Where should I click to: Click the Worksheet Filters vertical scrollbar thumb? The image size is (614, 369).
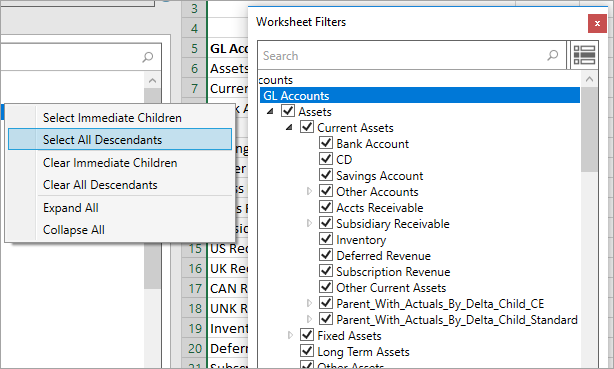click(589, 129)
